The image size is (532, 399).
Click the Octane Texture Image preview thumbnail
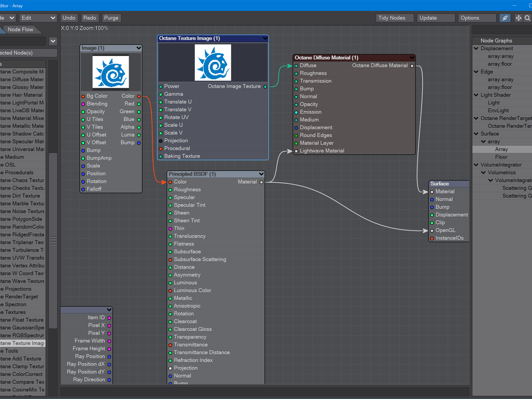213,62
